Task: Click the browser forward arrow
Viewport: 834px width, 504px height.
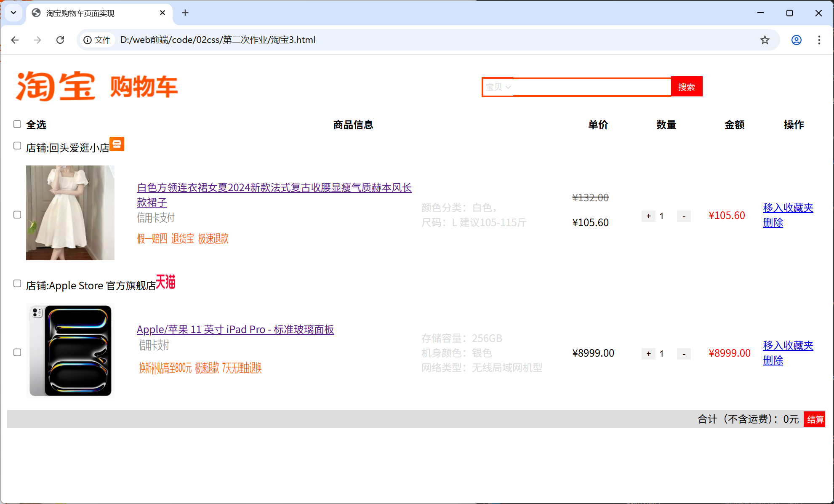Action: point(37,40)
